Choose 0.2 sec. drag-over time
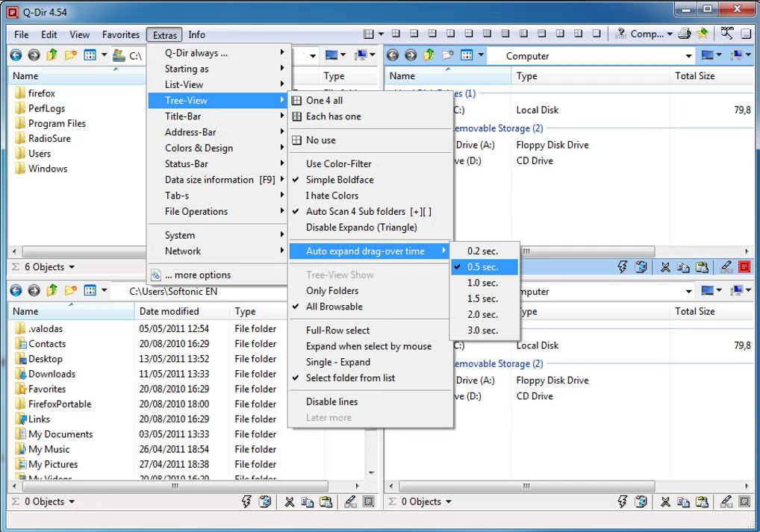 485,251
